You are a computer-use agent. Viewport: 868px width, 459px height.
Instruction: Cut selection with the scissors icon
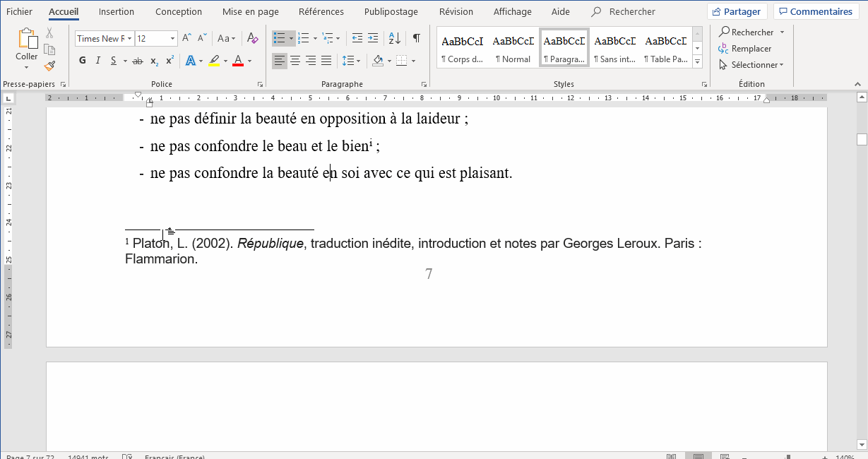click(x=49, y=32)
